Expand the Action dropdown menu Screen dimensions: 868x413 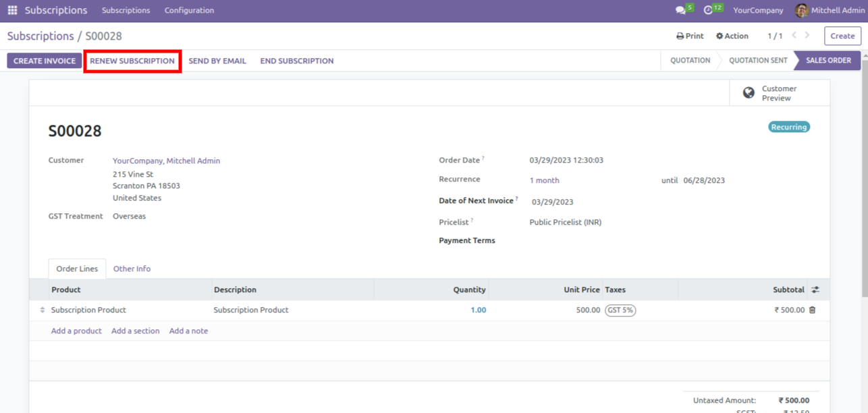[732, 36]
